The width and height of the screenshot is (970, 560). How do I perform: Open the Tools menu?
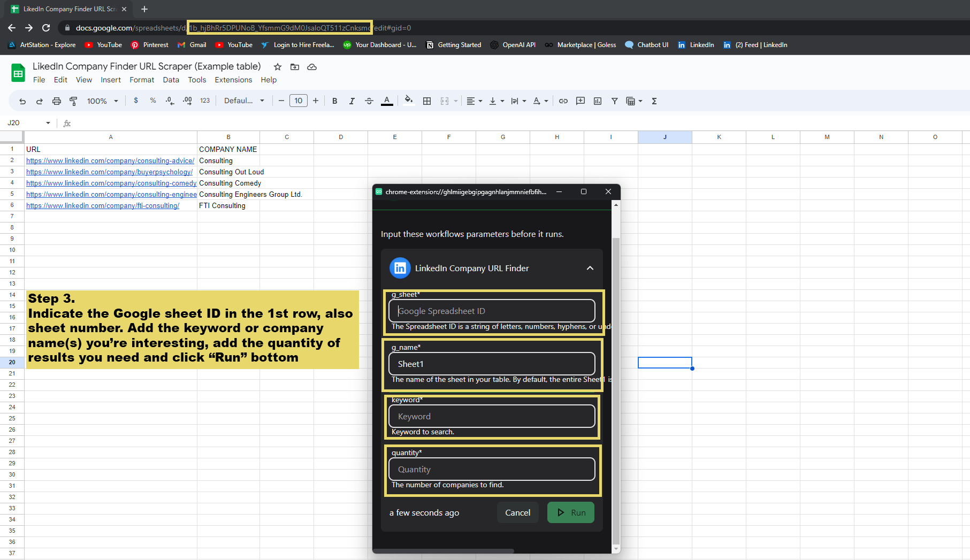[x=197, y=80]
